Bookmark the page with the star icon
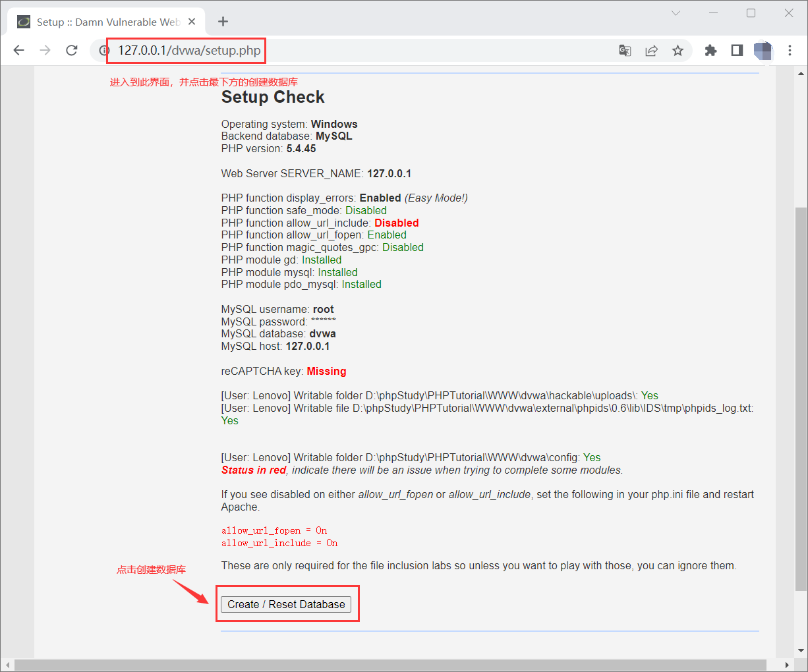The image size is (808, 672). click(678, 51)
